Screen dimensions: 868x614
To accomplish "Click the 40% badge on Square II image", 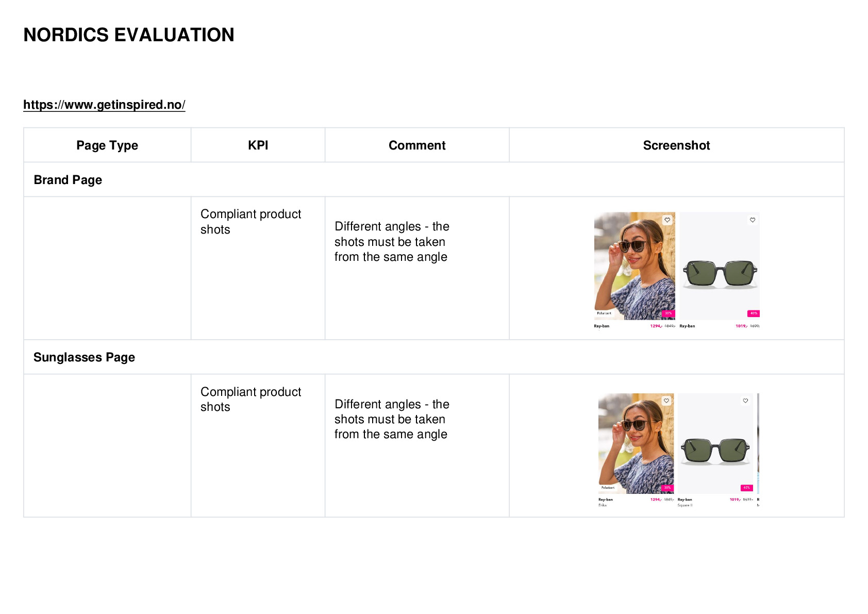I will pyautogui.click(x=747, y=488).
